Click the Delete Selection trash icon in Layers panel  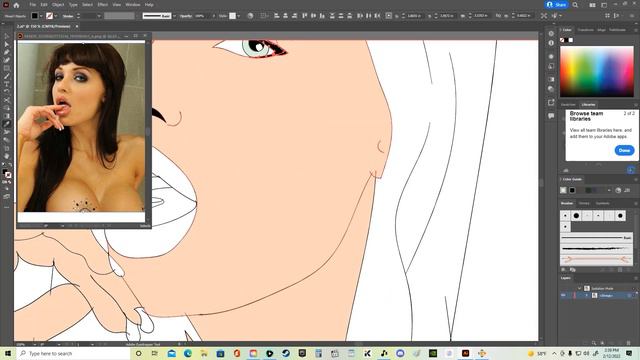click(629, 343)
